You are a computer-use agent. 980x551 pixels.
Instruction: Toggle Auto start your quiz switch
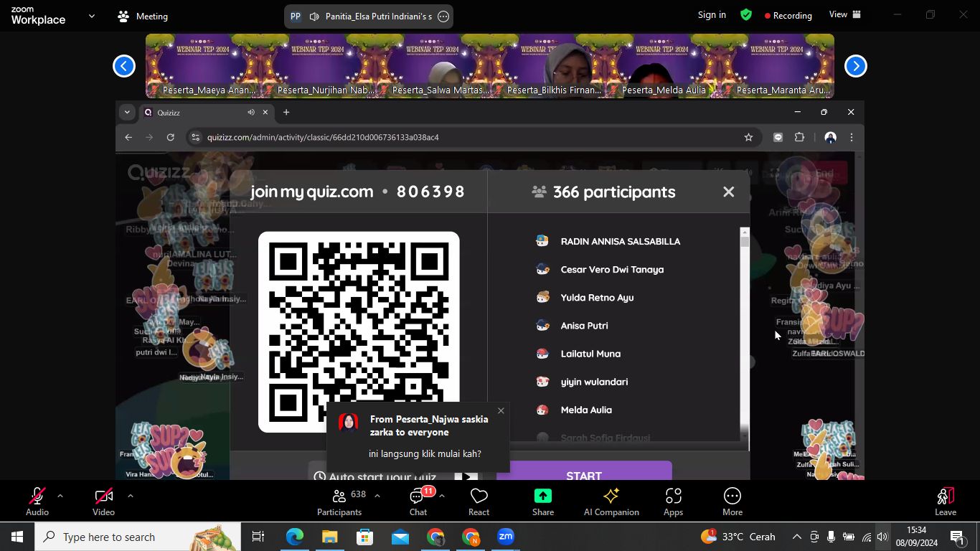[x=466, y=476]
